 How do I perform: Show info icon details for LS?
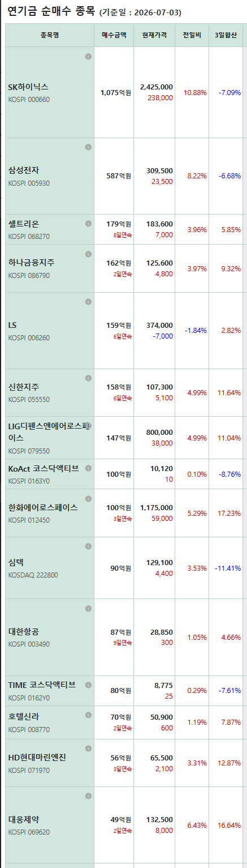[x=88, y=302]
